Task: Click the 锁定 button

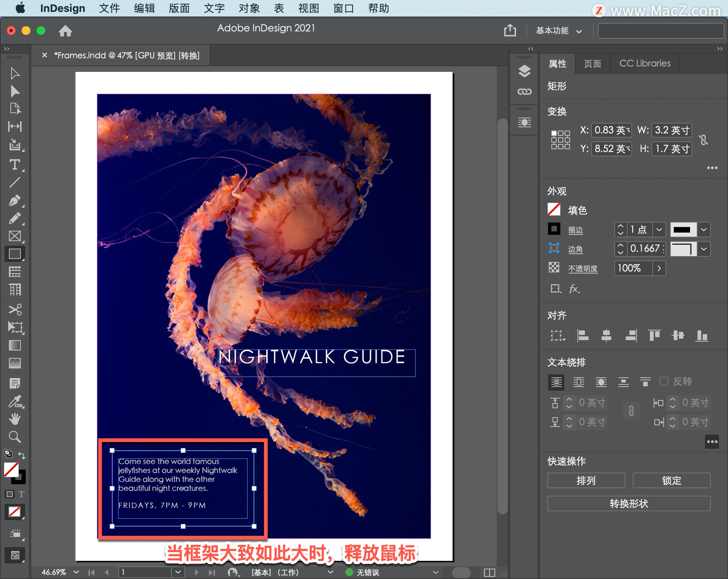Action: click(x=672, y=480)
